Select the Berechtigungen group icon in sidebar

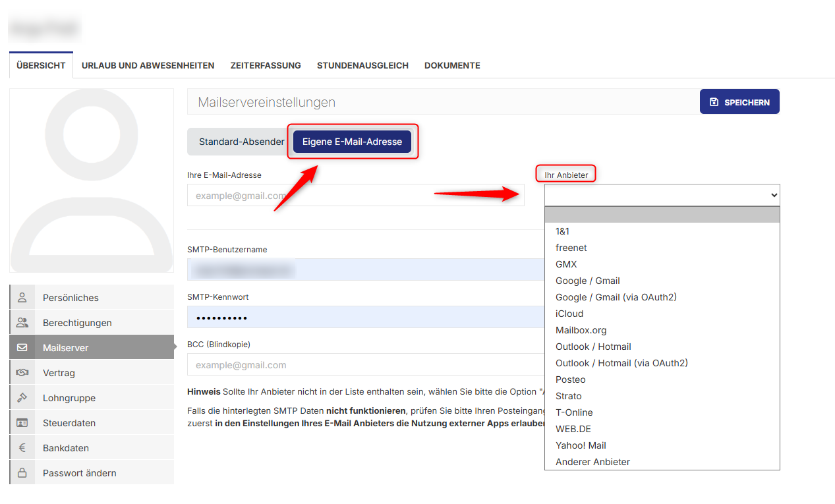22,322
